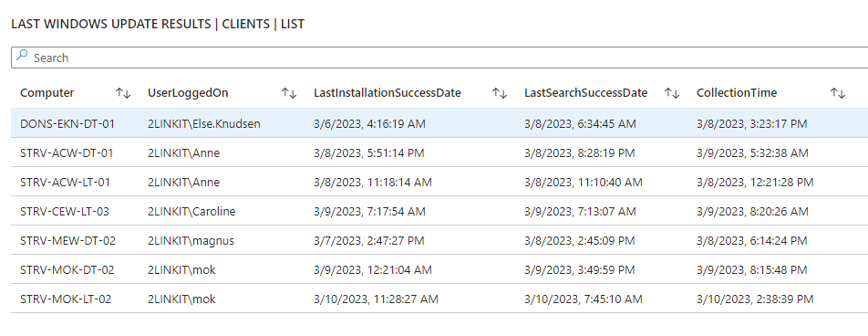Image resolution: width=868 pixels, height=336 pixels.
Task: Click search date 3/9/2023, 7:13:07 AM
Action: click(581, 212)
